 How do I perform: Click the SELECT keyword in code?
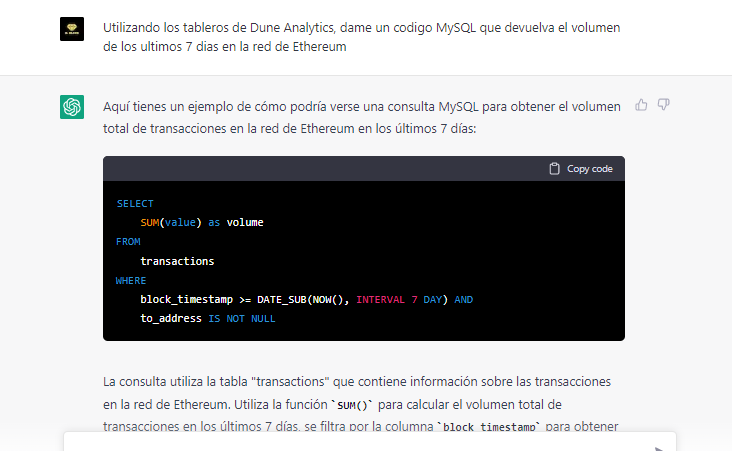135,204
